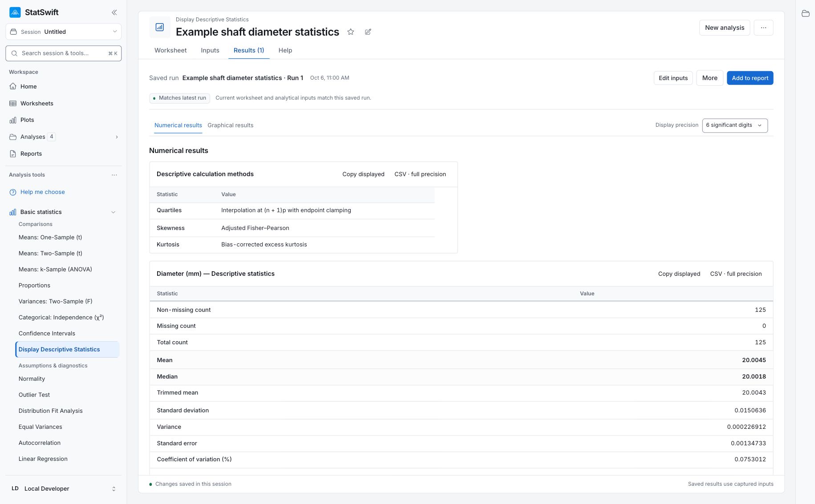Click the magnifier icon in the search box
This screenshot has height=504, width=815.
tap(14, 53)
